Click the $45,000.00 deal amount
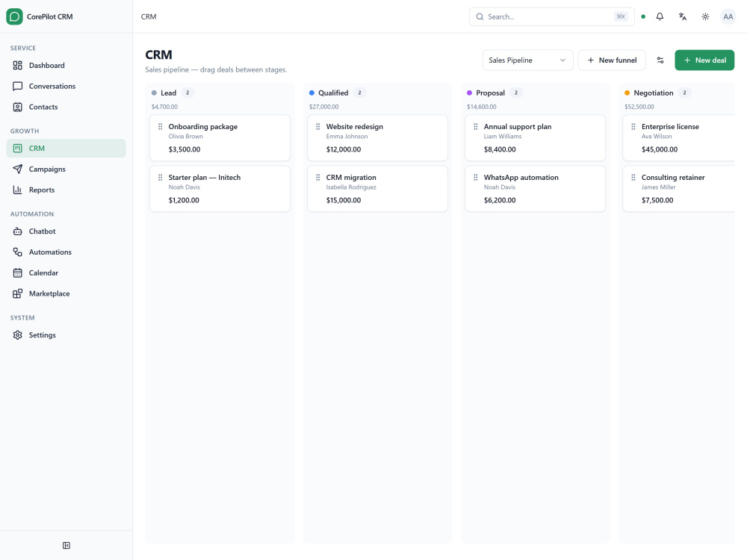747x560 pixels. [660, 149]
